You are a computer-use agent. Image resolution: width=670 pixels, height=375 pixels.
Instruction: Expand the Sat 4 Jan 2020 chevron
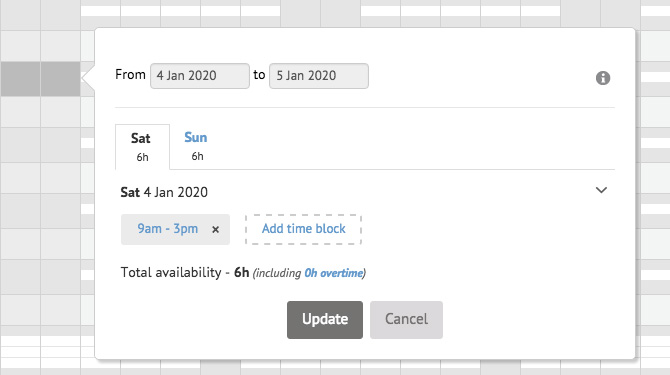pos(601,190)
